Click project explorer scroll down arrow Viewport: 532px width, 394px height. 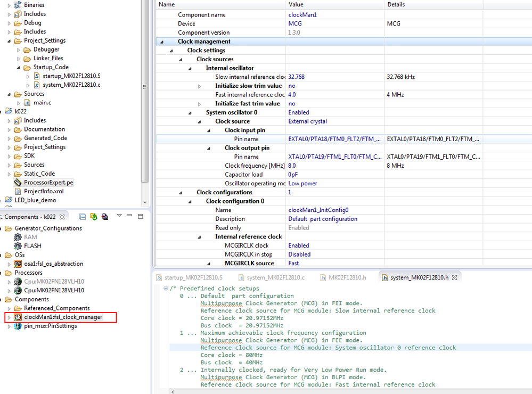pyautogui.click(x=145, y=203)
